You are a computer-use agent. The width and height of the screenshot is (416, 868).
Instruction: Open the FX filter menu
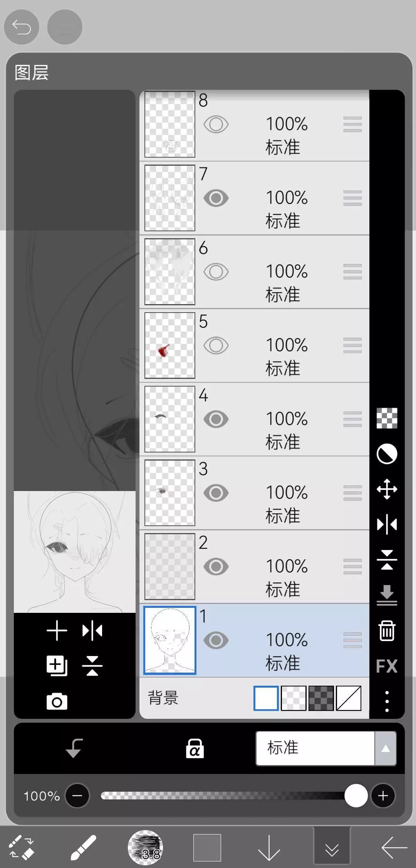[387, 666]
